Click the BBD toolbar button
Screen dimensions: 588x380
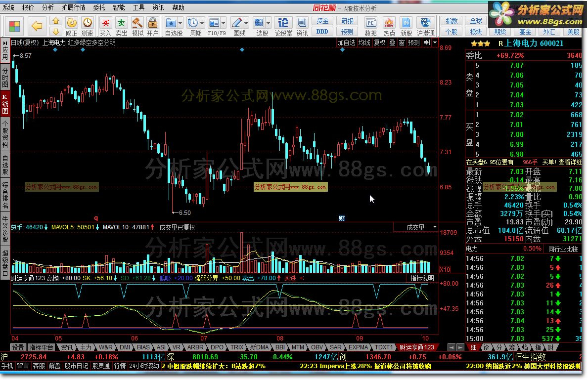322,32
